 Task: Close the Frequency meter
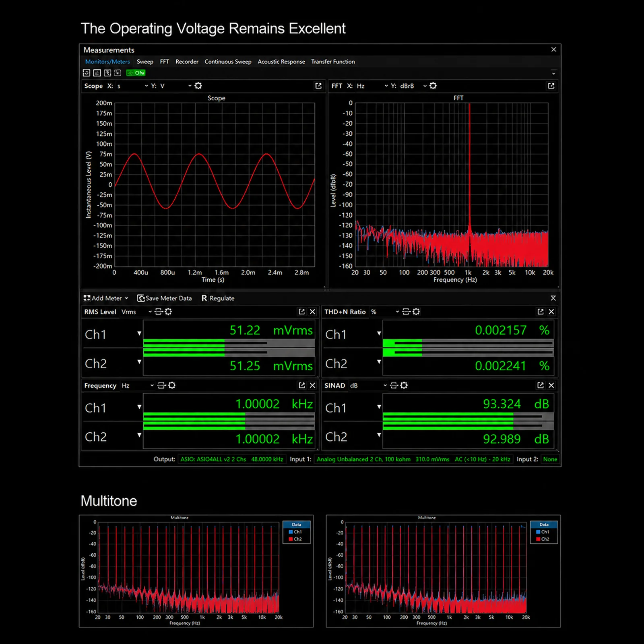pyautogui.click(x=312, y=385)
